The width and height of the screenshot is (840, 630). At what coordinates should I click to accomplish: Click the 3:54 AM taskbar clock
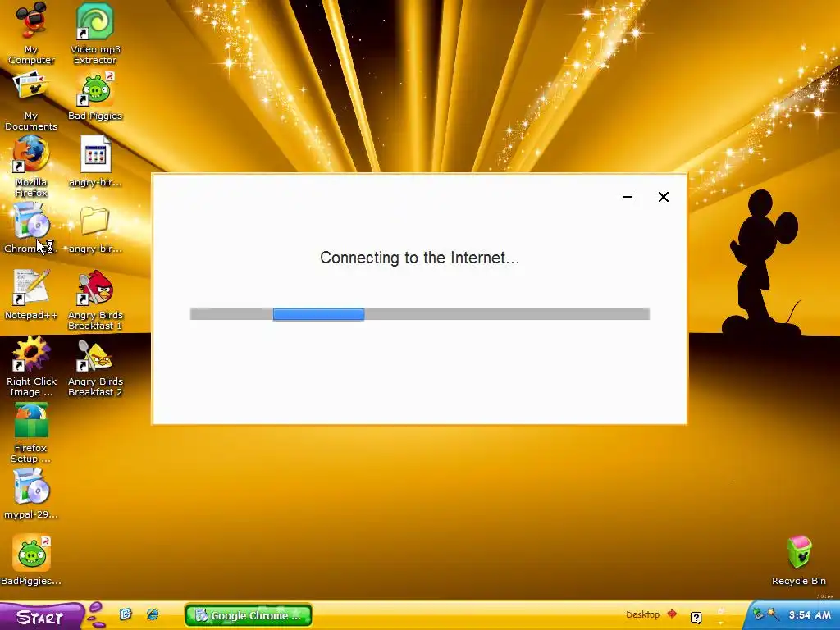click(810, 614)
